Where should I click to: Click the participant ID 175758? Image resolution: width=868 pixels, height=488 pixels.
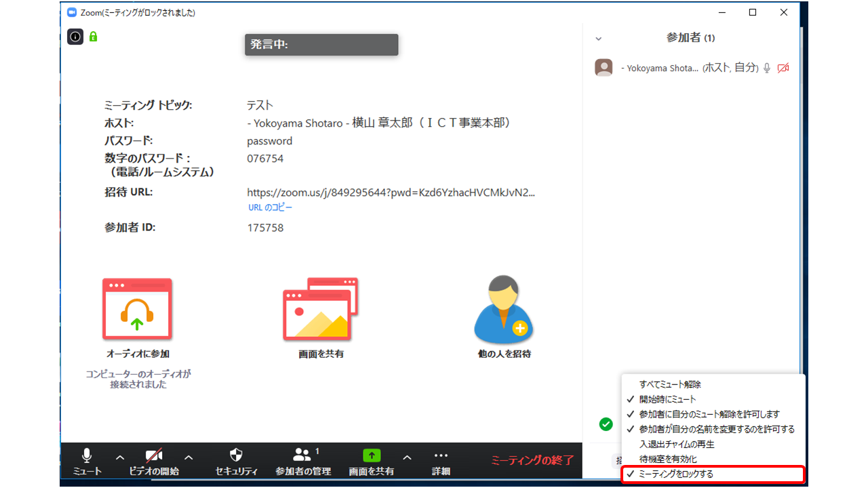point(265,228)
